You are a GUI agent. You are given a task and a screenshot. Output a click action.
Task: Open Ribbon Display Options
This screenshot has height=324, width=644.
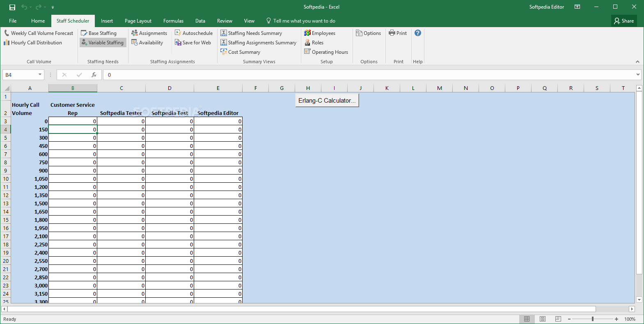click(578, 7)
